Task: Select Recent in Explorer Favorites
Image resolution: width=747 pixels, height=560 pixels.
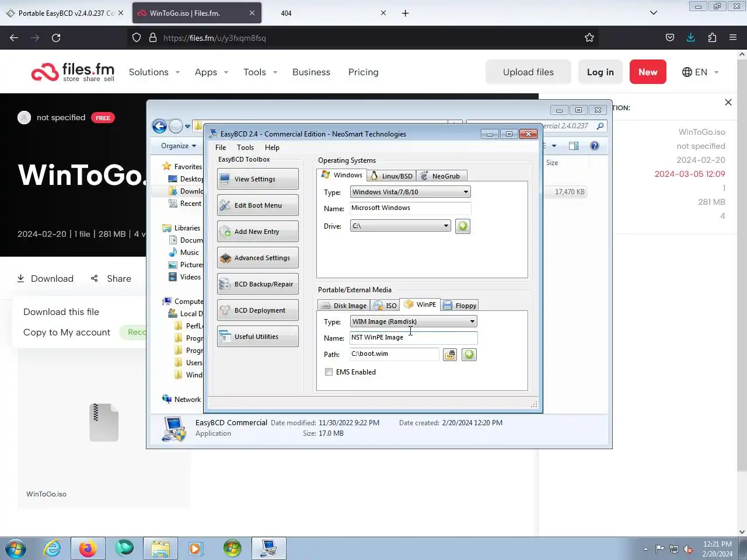Action: (190, 204)
